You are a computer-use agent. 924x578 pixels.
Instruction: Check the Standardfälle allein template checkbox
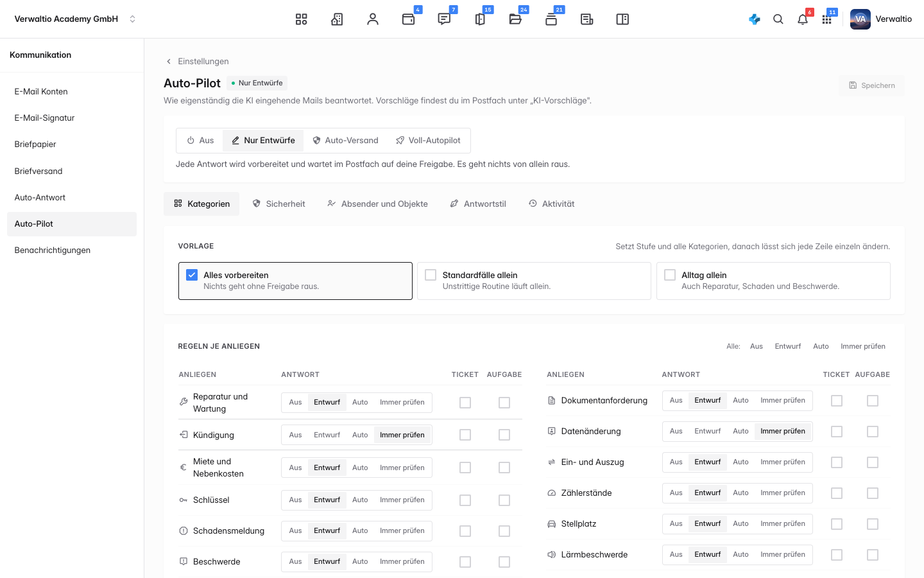click(431, 275)
